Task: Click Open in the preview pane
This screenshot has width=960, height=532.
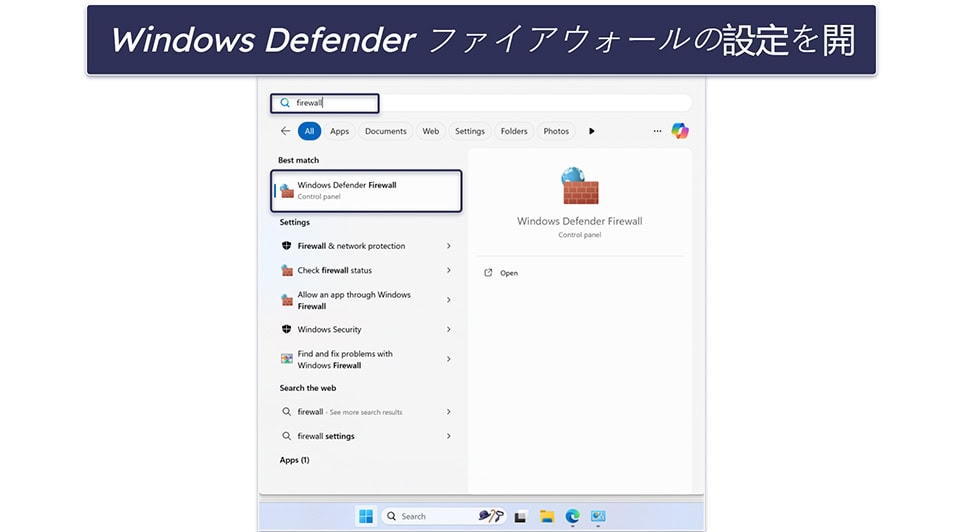Action: point(509,274)
